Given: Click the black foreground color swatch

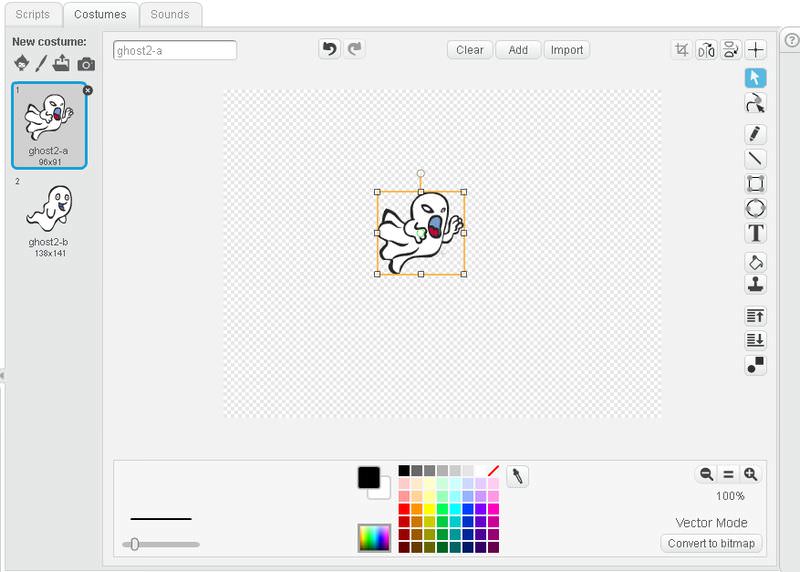Looking at the screenshot, I should pos(368,477).
